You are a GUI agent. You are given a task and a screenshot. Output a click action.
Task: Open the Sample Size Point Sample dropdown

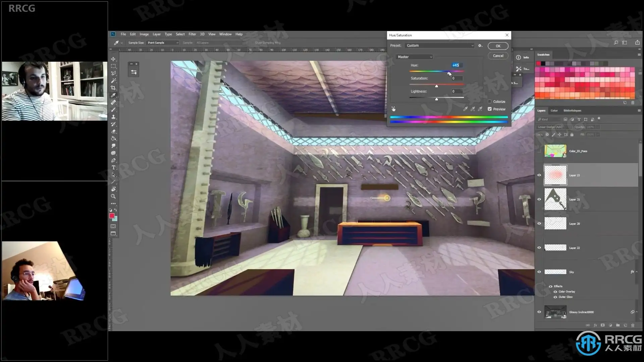[163, 43]
